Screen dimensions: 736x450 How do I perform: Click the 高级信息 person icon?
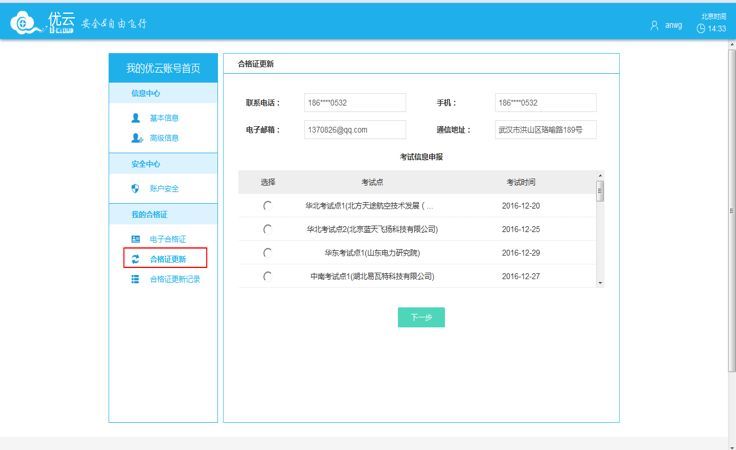136,138
